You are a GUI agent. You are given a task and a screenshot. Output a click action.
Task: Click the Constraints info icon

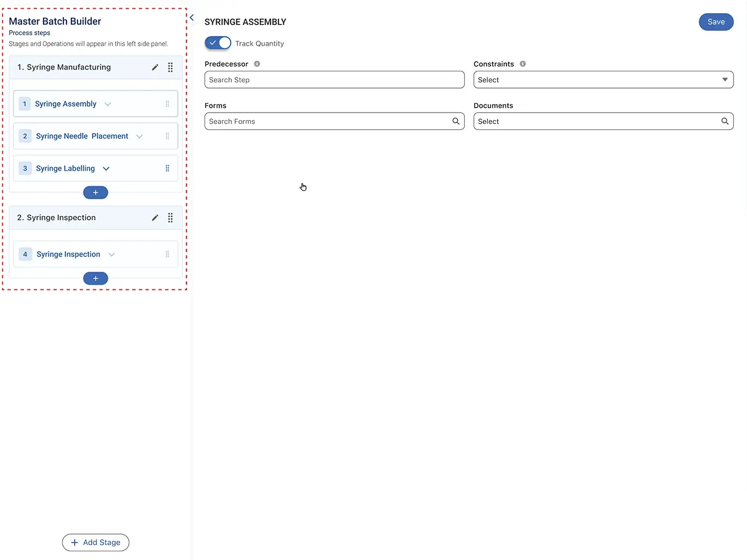523,64
